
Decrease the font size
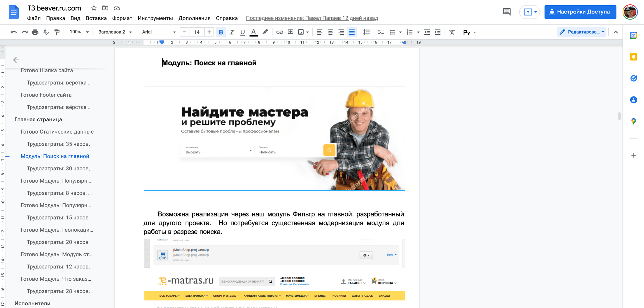coord(184,32)
